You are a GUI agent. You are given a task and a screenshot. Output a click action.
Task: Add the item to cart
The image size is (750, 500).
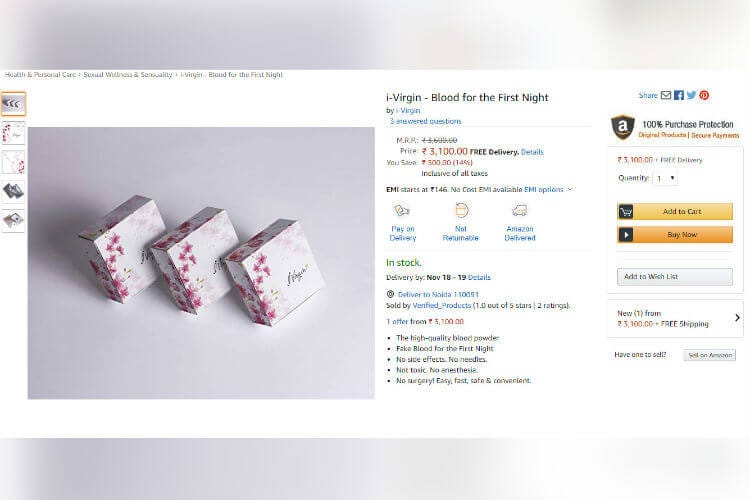(x=675, y=211)
